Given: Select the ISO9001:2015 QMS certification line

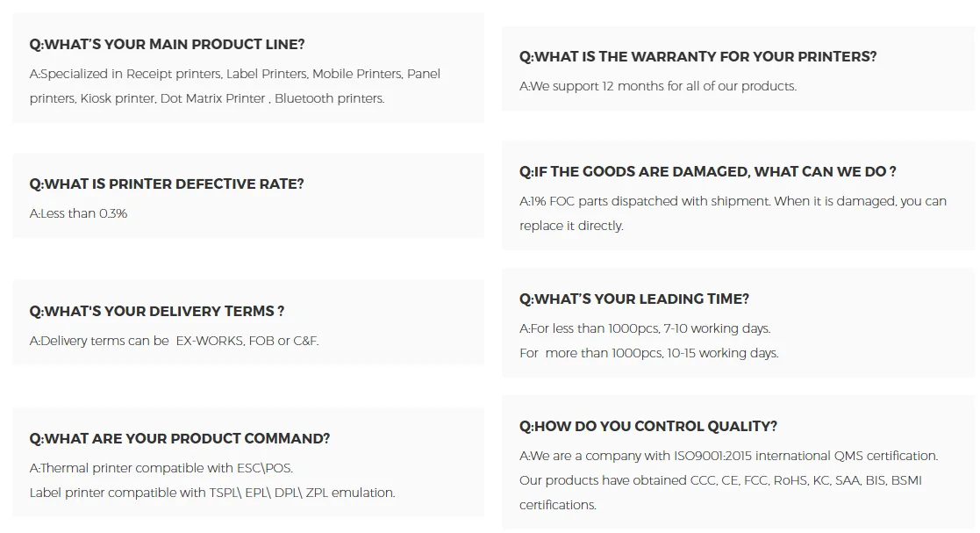Looking at the screenshot, I should click(728, 456).
